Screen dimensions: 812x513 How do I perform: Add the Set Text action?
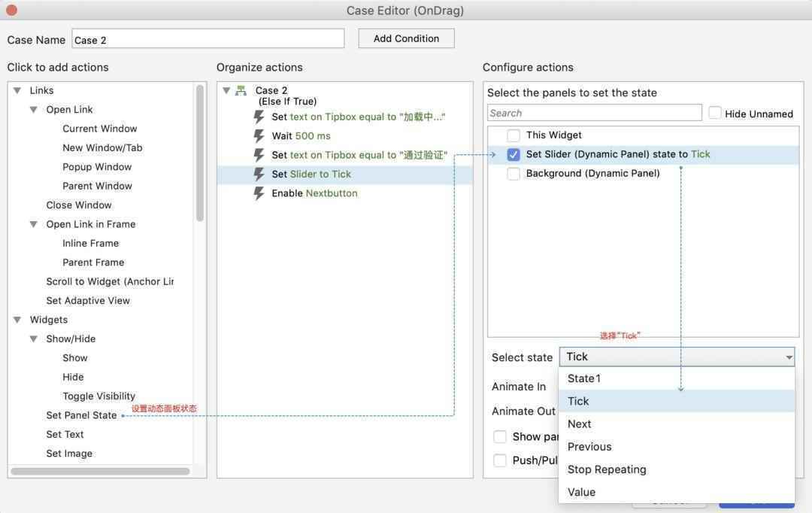click(x=65, y=435)
